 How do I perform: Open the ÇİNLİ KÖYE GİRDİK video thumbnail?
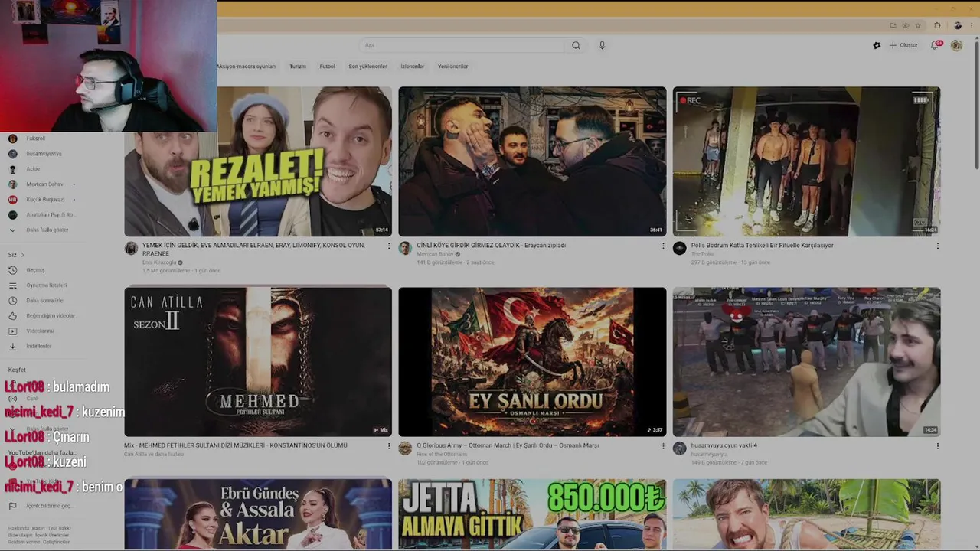pyautogui.click(x=532, y=161)
